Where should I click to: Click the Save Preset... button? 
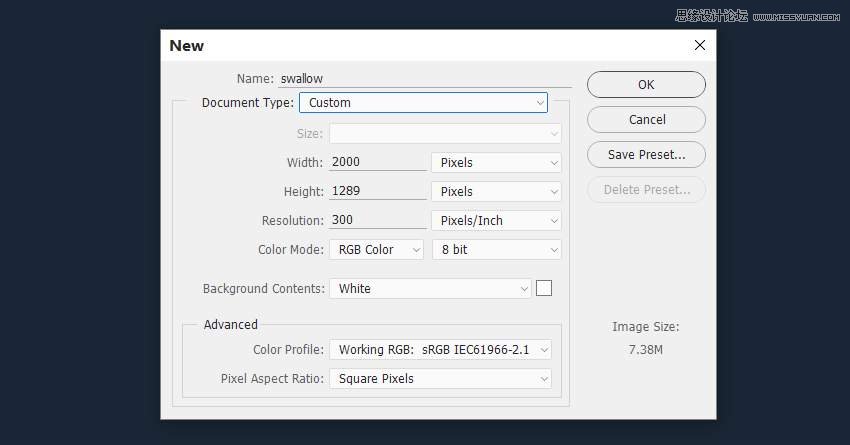tap(646, 154)
